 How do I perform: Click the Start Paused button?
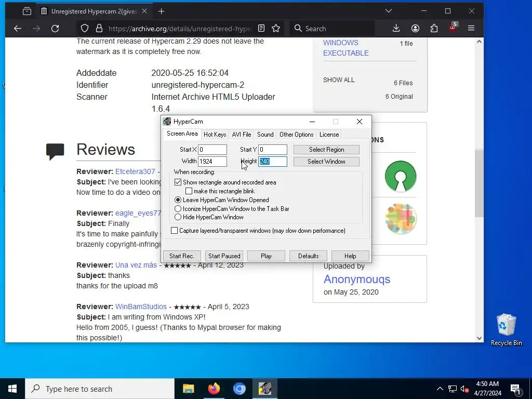pos(224,256)
